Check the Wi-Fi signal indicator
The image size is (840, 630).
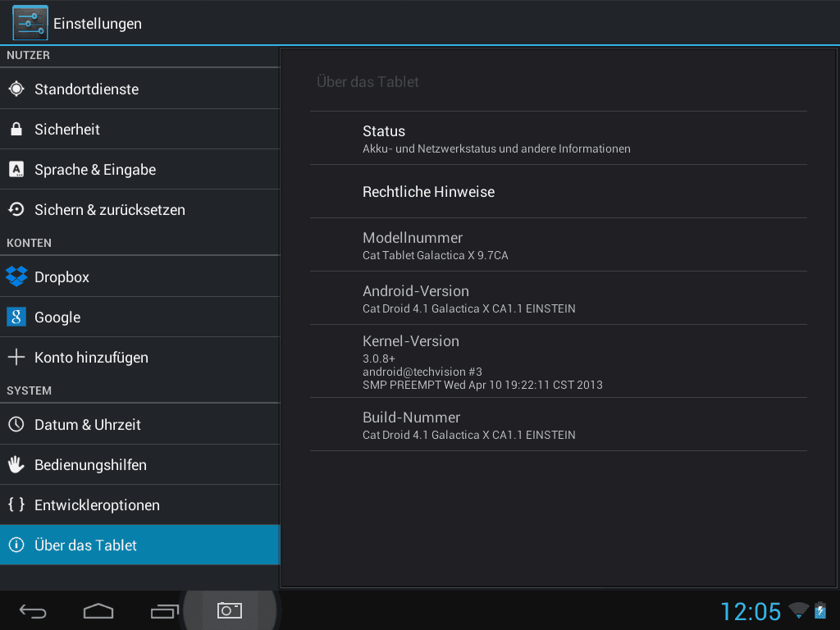tap(799, 609)
